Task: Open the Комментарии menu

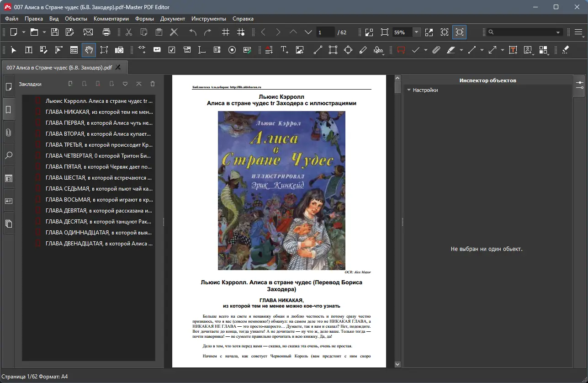Action: click(x=111, y=19)
